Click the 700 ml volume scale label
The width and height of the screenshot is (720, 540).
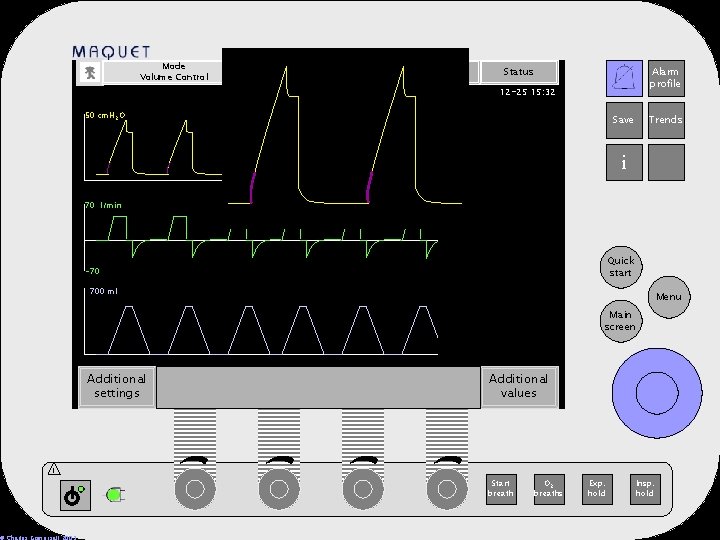click(103, 291)
